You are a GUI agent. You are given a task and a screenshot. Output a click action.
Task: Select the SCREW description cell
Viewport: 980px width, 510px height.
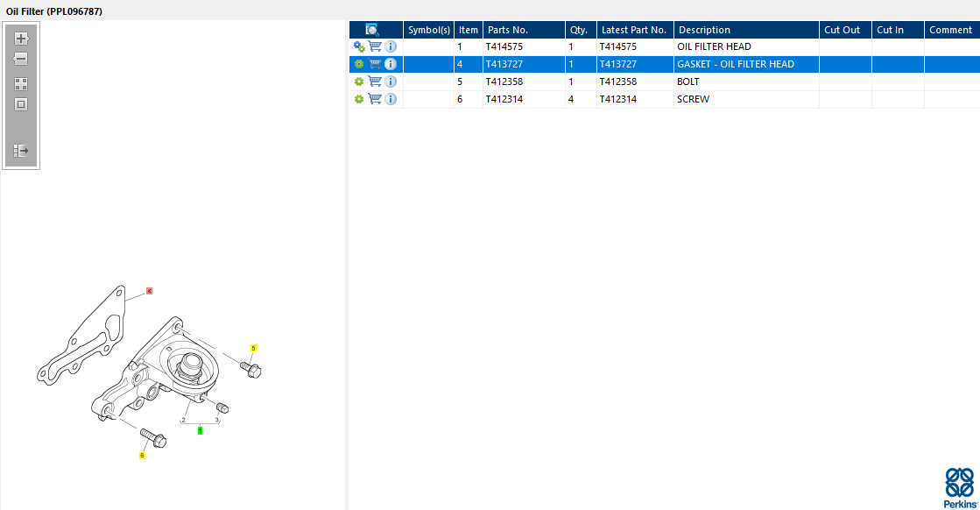(x=746, y=99)
